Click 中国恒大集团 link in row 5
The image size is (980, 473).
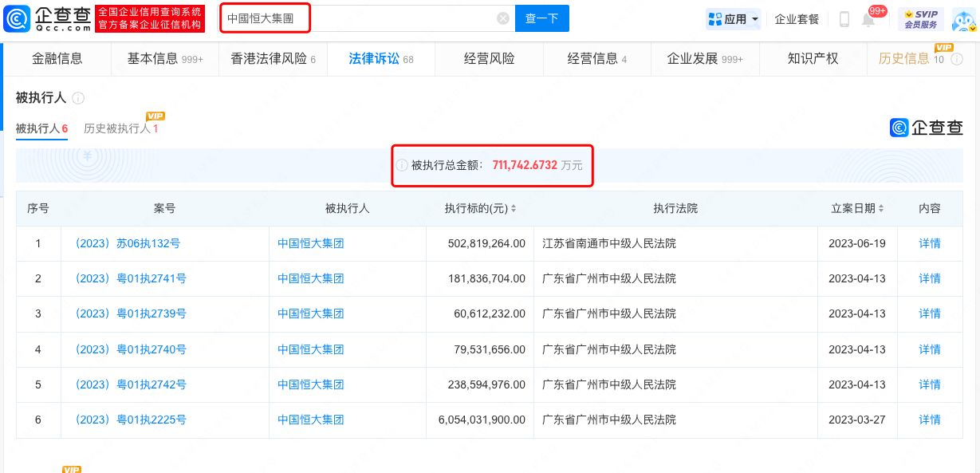tap(311, 384)
